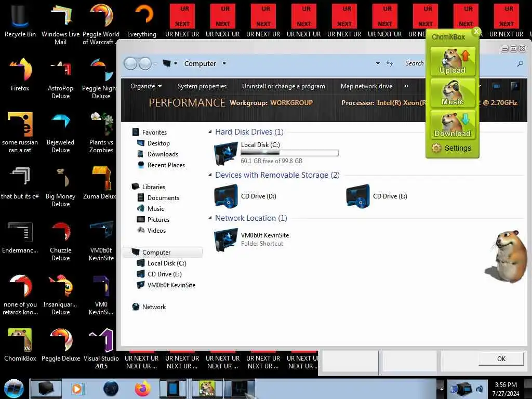Screen dimensions: 532x399
Task: Launch Windows Live Mail from desktop
Action: click(60, 24)
